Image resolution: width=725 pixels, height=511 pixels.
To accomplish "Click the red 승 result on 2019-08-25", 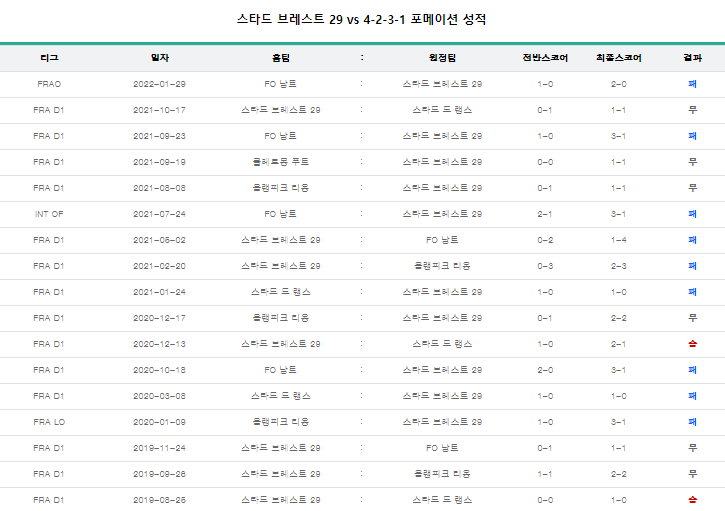I will [692, 500].
